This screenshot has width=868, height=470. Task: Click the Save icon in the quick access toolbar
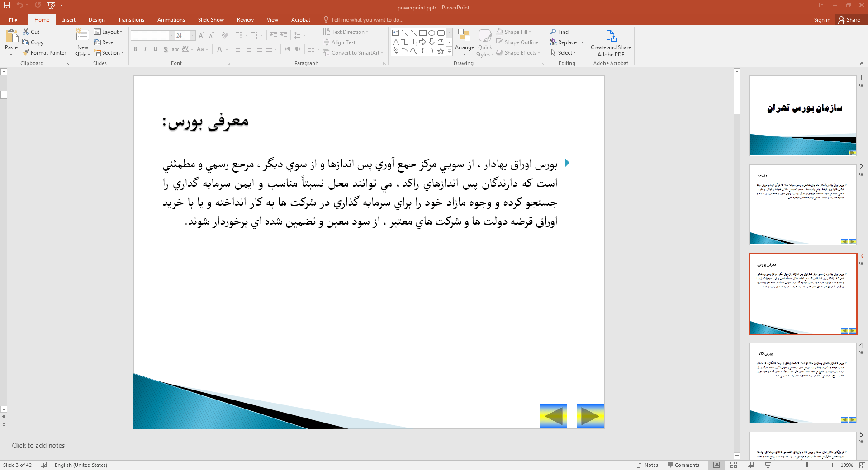(7, 5)
